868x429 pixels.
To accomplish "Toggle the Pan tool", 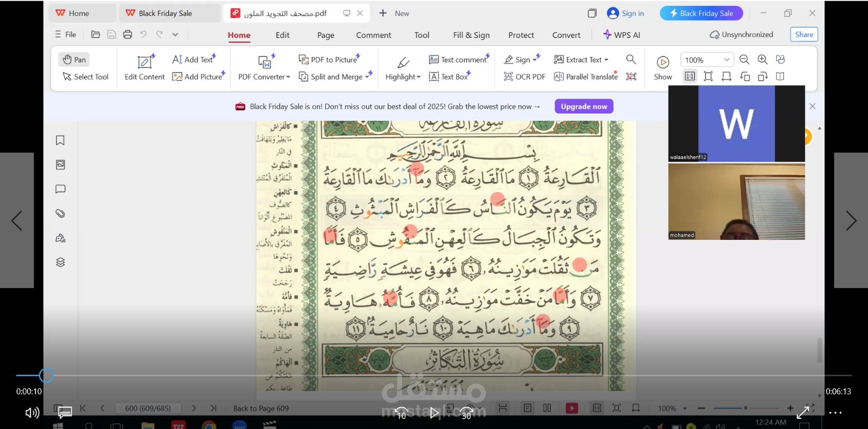I will pyautogui.click(x=74, y=59).
